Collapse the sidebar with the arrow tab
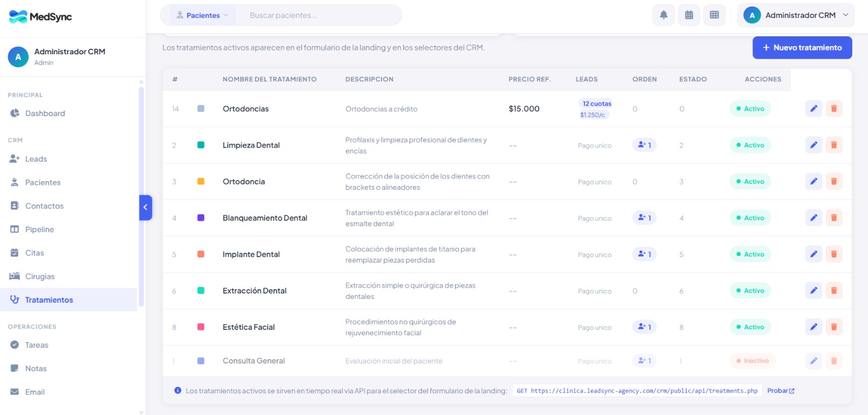868x415 pixels. pyautogui.click(x=145, y=207)
